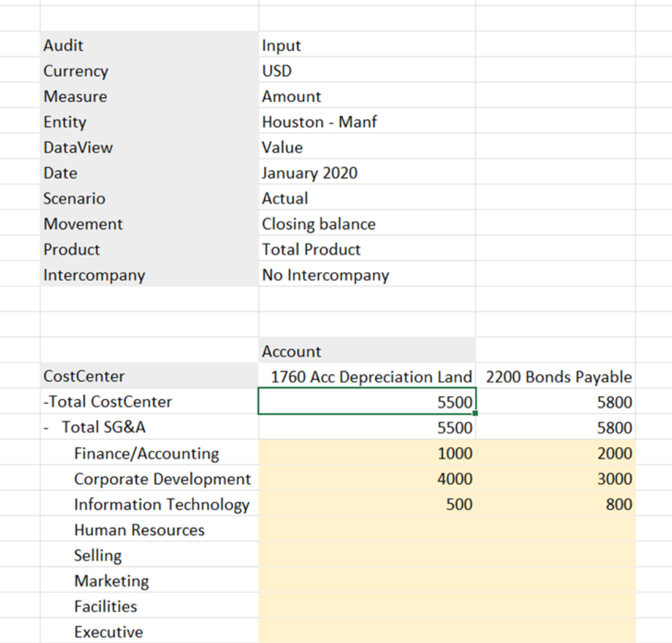
Task: Collapse the Total SG&A row
Action: coord(46,427)
